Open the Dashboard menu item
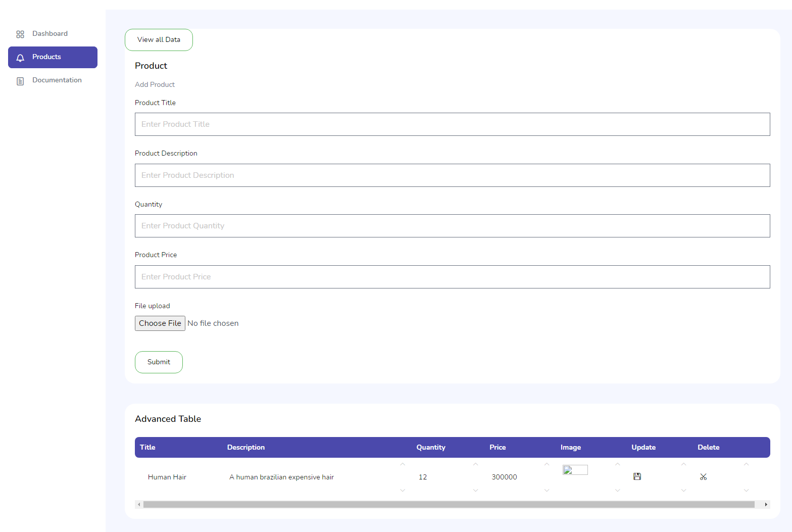The height and width of the screenshot is (532, 792). (53, 34)
